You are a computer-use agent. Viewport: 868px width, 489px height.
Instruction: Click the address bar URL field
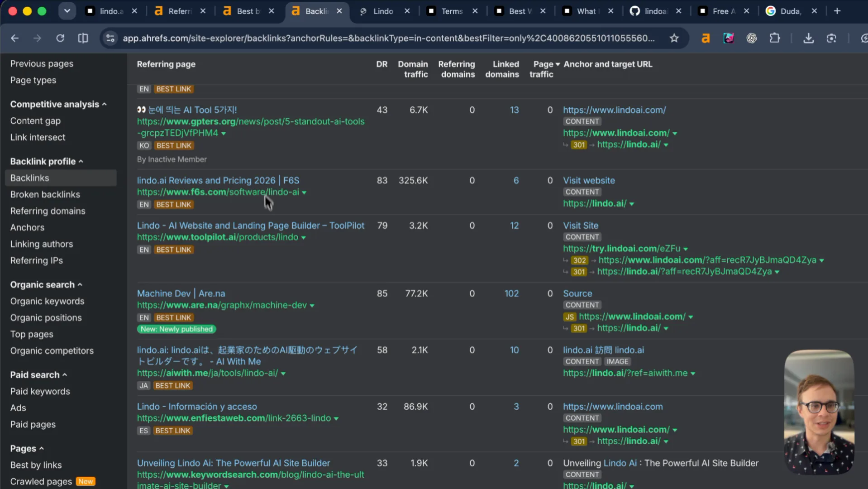(x=388, y=38)
